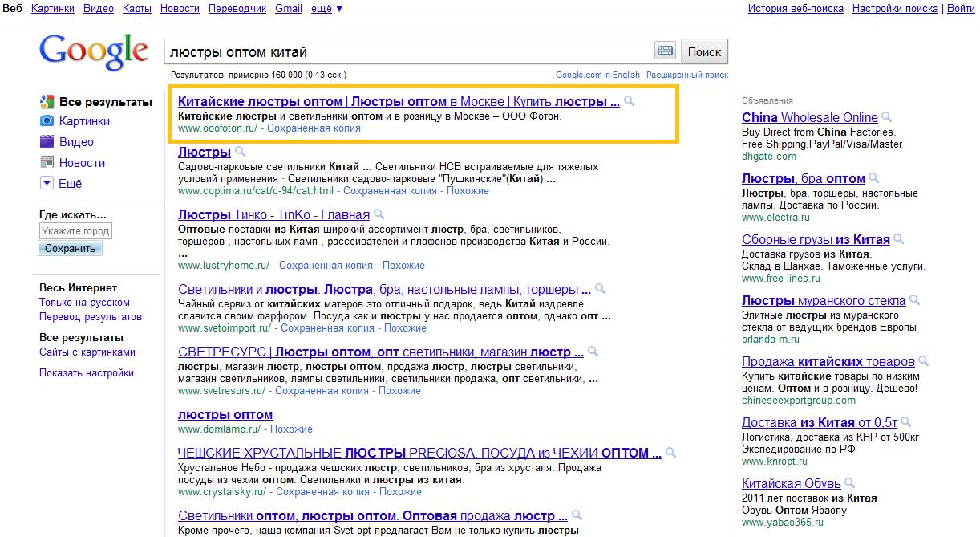Image resolution: width=980 pixels, height=537 pixels.
Task: Open Сохраненная копия for www.ooofoton.ru
Action: (x=314, y=128)
